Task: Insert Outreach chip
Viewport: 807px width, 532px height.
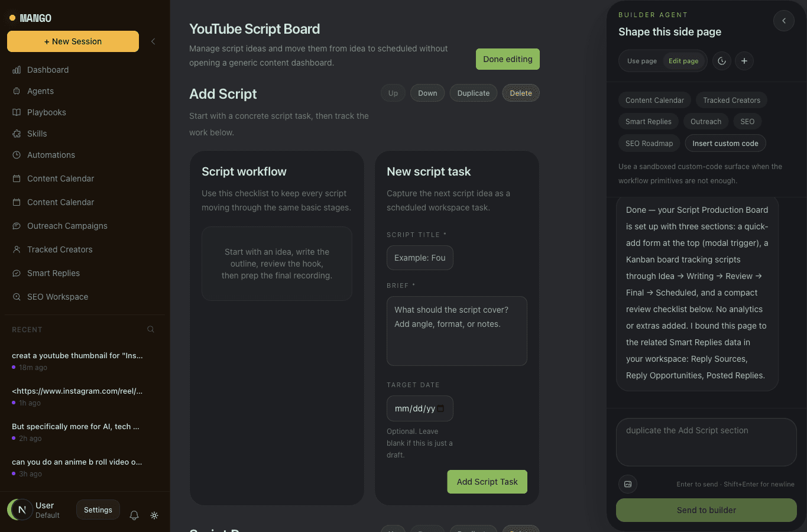Action: point(706,122)
